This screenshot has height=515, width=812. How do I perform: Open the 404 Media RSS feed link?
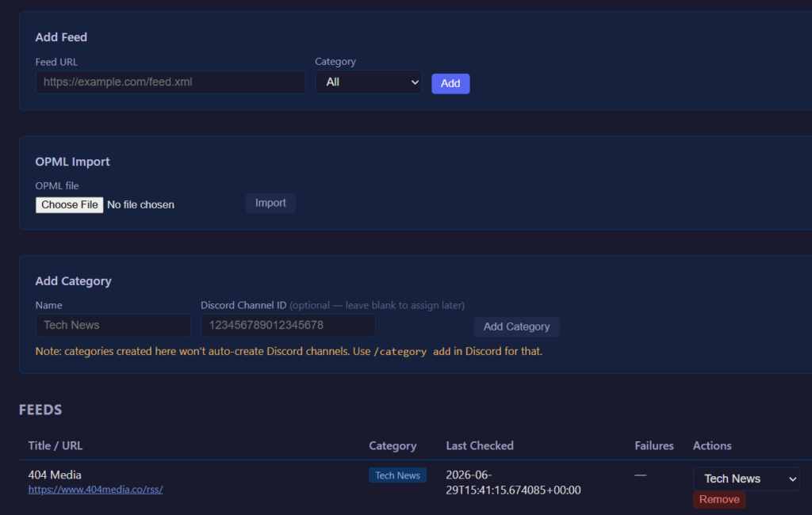(x=95, y=489)
